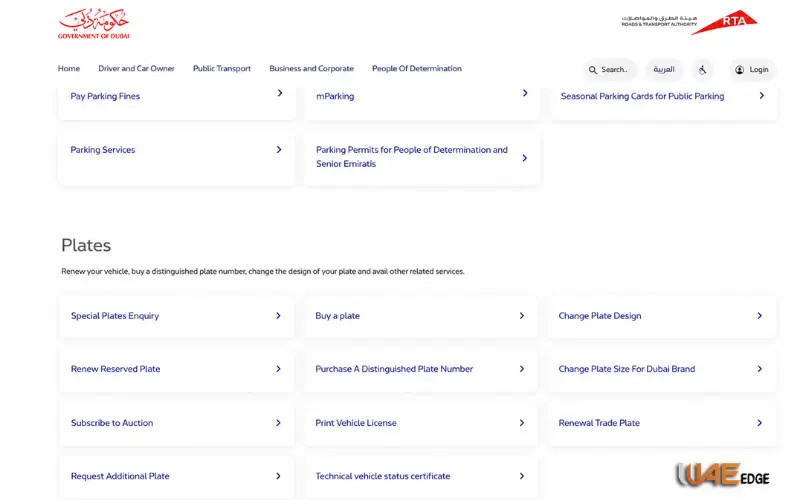Image resolution: width=800 pixels, height=500 pixels.
Task: Open the accessibility wheelchair icon
Action: click(x=703, y=70)
